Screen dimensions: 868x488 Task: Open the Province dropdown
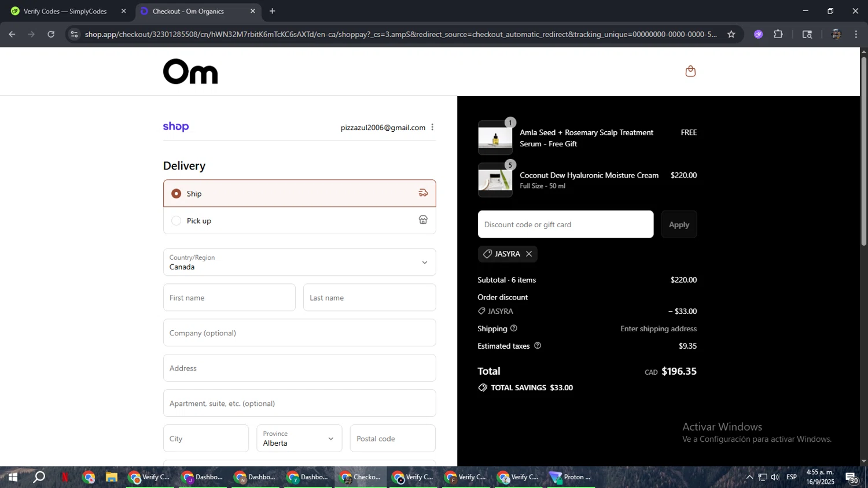coord(299,438)
